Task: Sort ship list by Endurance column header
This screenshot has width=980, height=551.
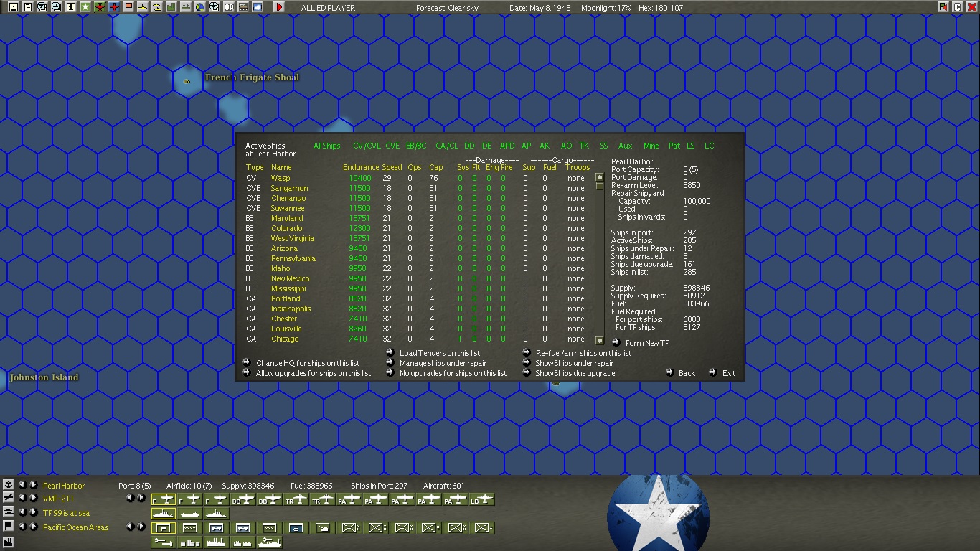Action: coord(360,168)
